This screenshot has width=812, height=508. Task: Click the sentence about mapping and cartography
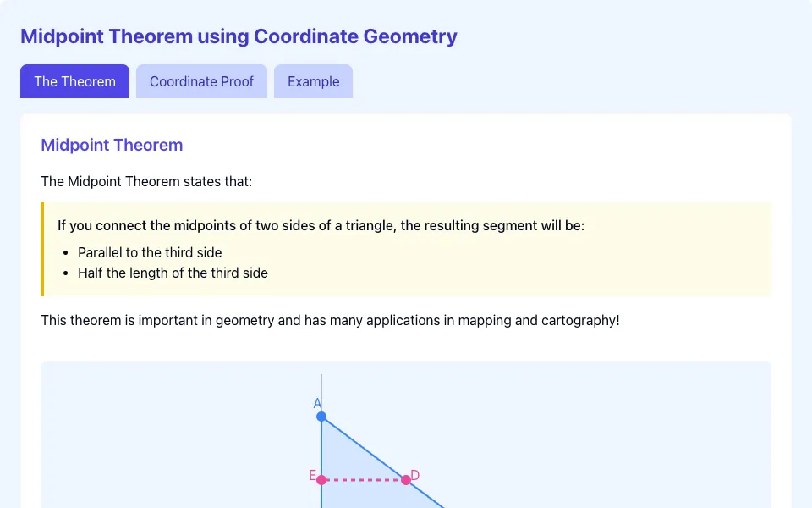point(331,320)
